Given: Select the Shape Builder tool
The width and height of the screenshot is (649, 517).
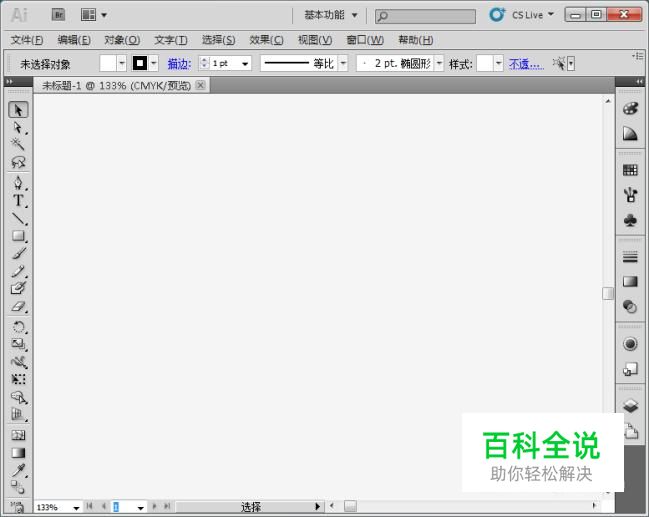Looking at the screenshot, I should pyautogui.click(x=18, y=397).
